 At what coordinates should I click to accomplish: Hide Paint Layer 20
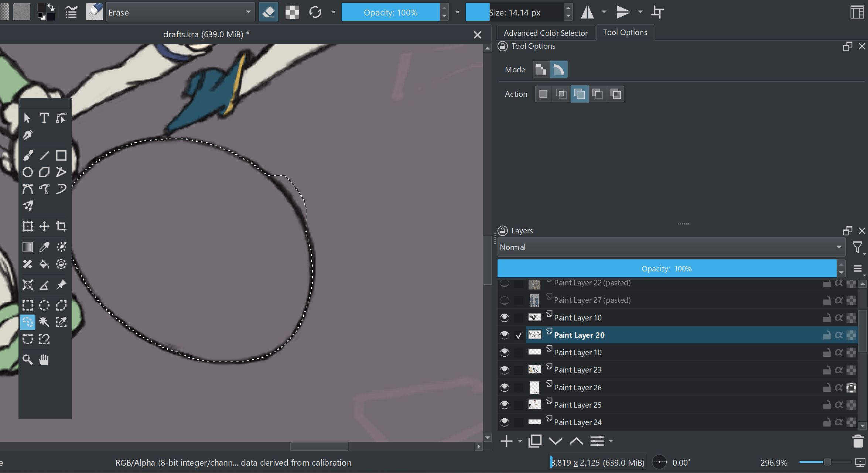(505, 335)
